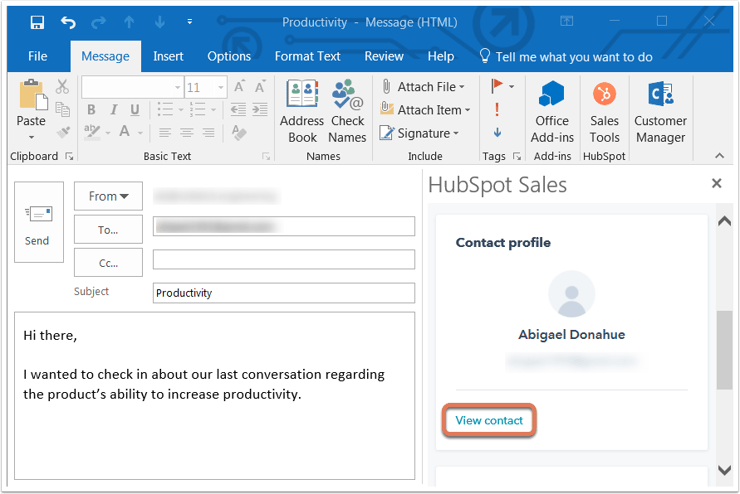This screenshot has width=740, height=494.
Task: Click the Undo arrow icon
Action: click(x=68, y=22)
